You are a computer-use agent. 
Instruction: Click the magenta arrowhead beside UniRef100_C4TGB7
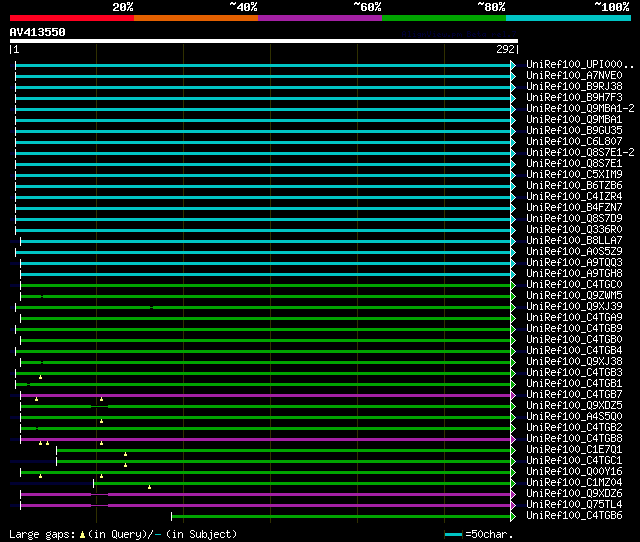pos(513,394)
